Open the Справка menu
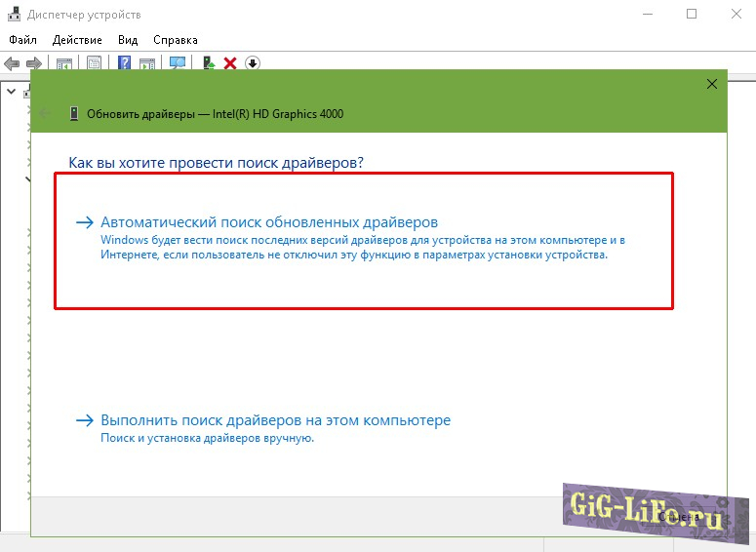This screenshot has height=552, width=756. coord(176,40)
